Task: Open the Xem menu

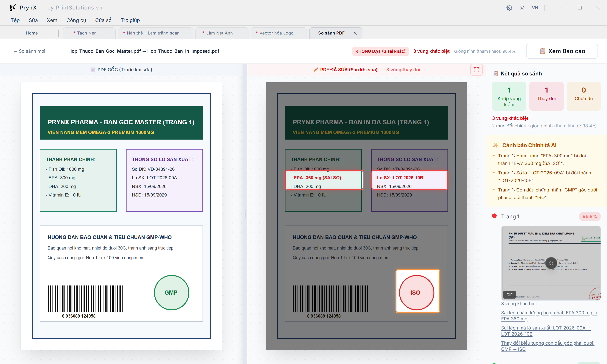Action: pyautogui.click(x=52, y=20)
